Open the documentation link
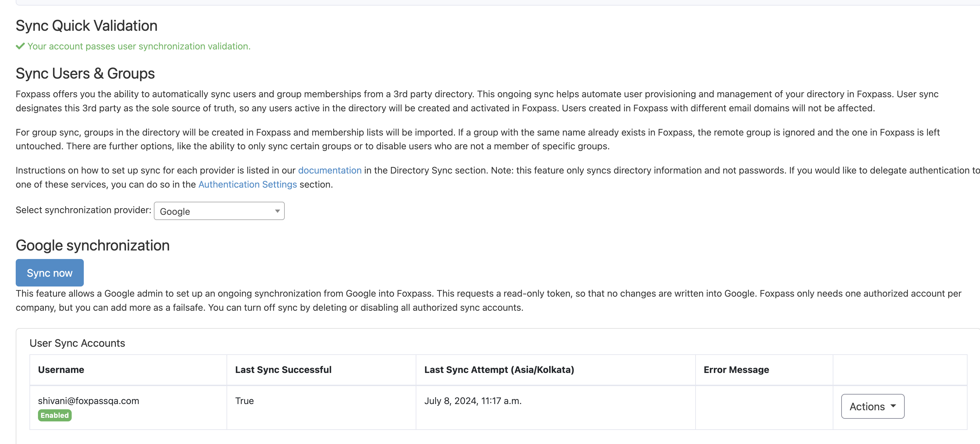Viewport: 980px width, 444px height. coord(330,170)
